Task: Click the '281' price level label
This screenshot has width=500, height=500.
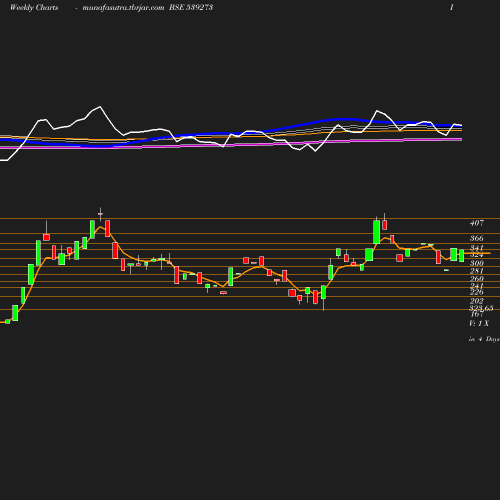Action: click(477, 271)
